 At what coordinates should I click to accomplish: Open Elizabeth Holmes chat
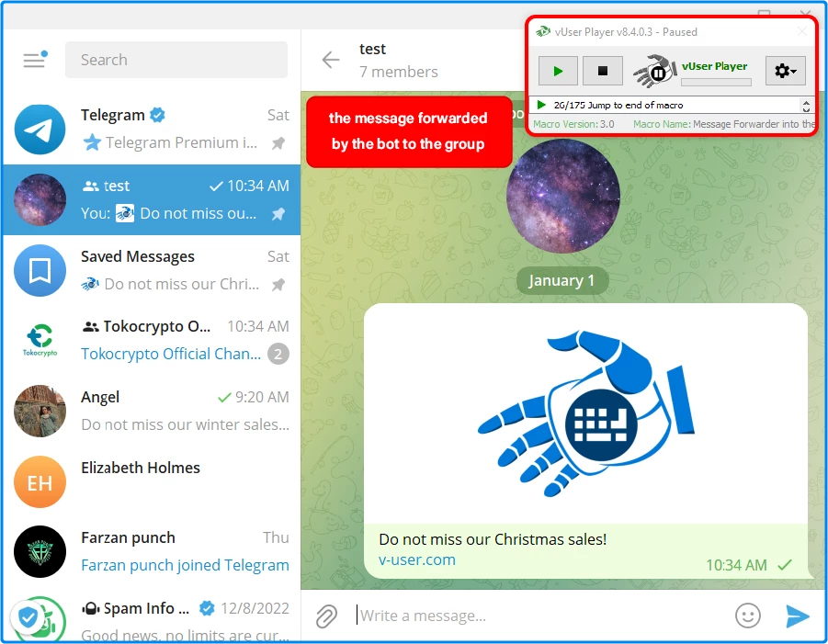152,480
